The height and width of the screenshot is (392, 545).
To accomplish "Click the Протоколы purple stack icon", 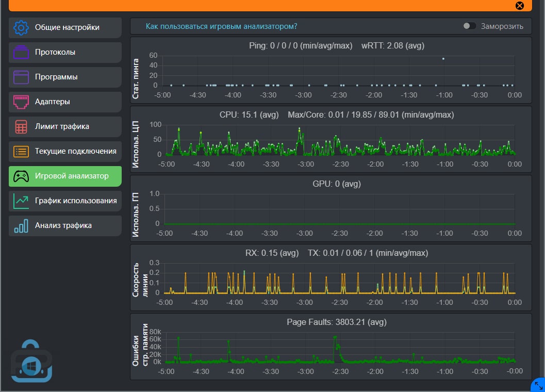I will coord(21,53).
